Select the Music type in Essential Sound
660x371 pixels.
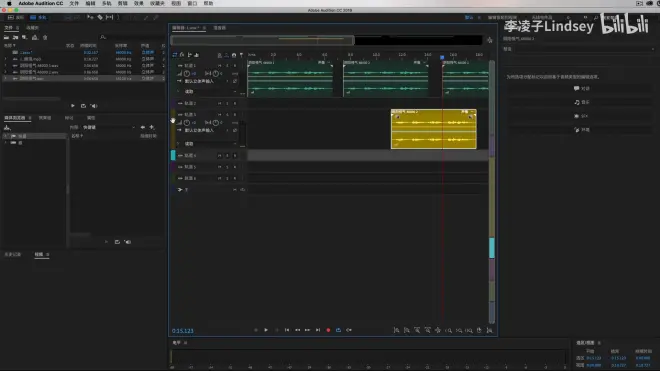click(x=582, y=102)
